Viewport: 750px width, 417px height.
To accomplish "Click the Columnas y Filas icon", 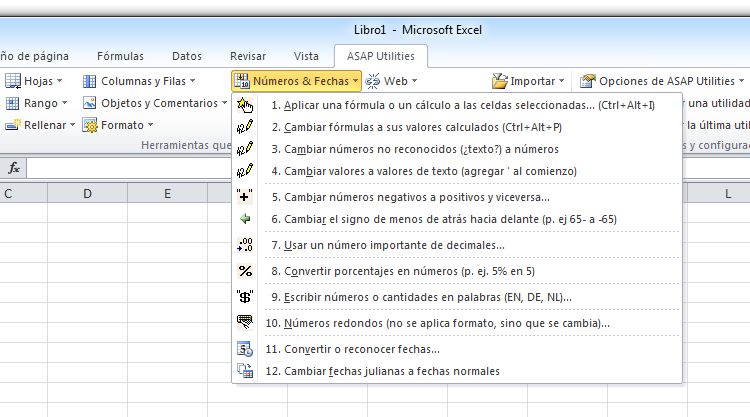I will 89,81.
